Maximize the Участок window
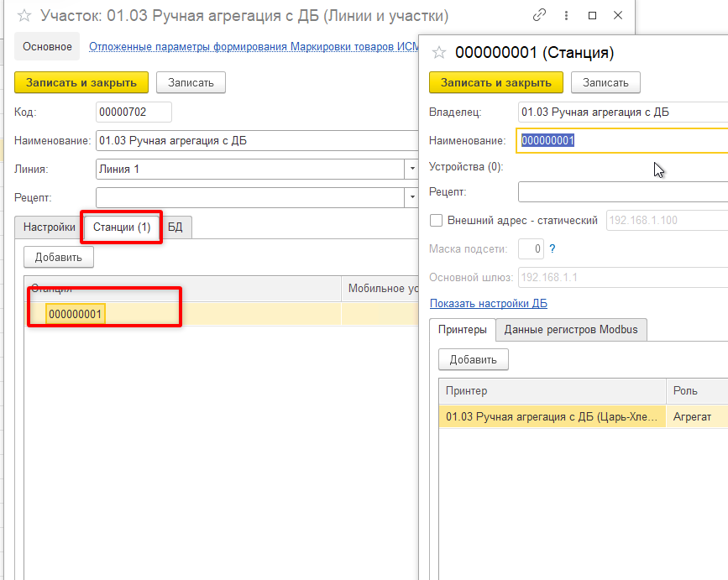This screenshot has height=580, width=728. tap(593, 15)
